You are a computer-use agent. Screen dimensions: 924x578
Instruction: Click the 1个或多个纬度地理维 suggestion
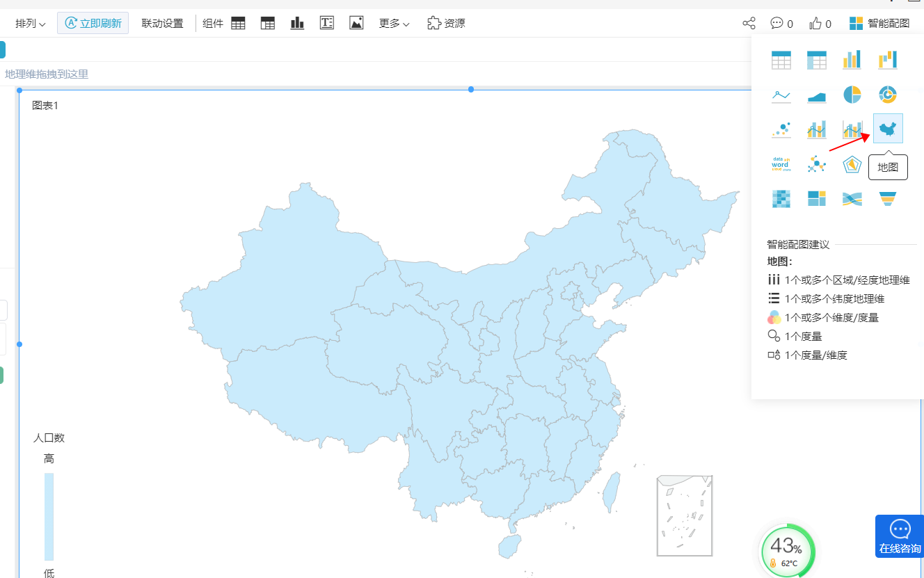[x=826, y=299]
